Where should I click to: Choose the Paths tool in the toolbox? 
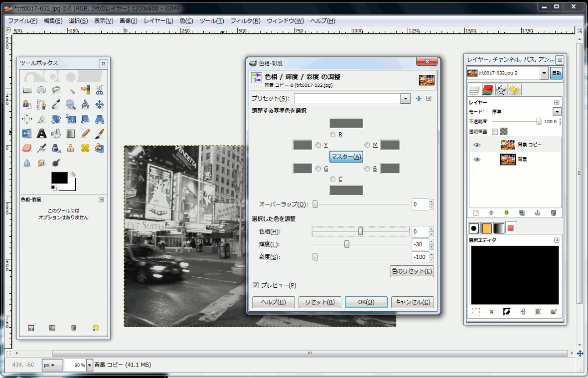click(41, 105)
